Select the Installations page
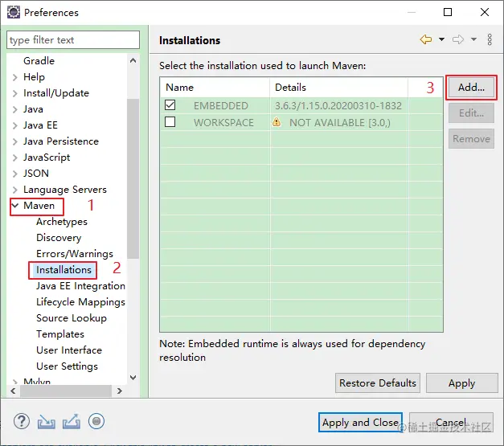Image resolution: width=504 pixels, height=446 pixels. click(x=64, y=269)
